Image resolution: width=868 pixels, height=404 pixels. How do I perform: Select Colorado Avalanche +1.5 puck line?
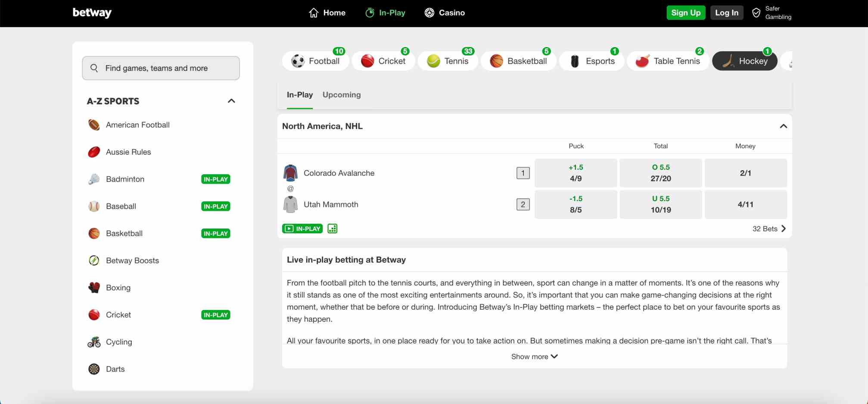coord(576,173)
